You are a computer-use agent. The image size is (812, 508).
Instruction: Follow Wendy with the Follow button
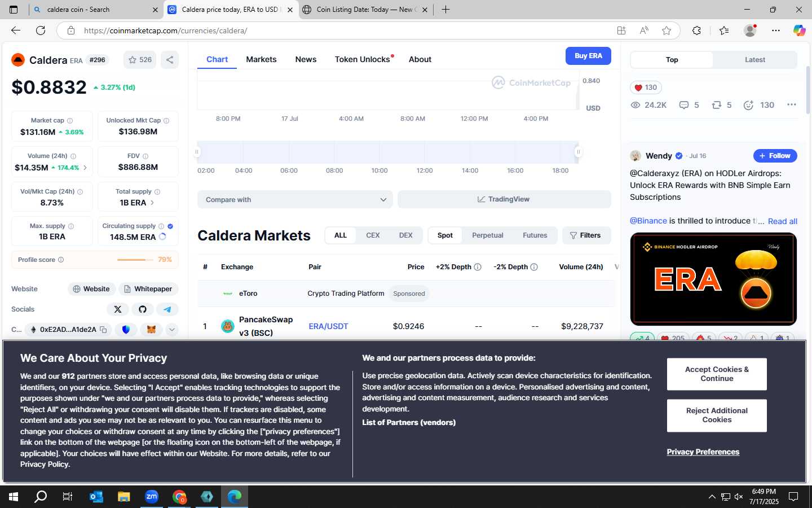pos(775,156)
